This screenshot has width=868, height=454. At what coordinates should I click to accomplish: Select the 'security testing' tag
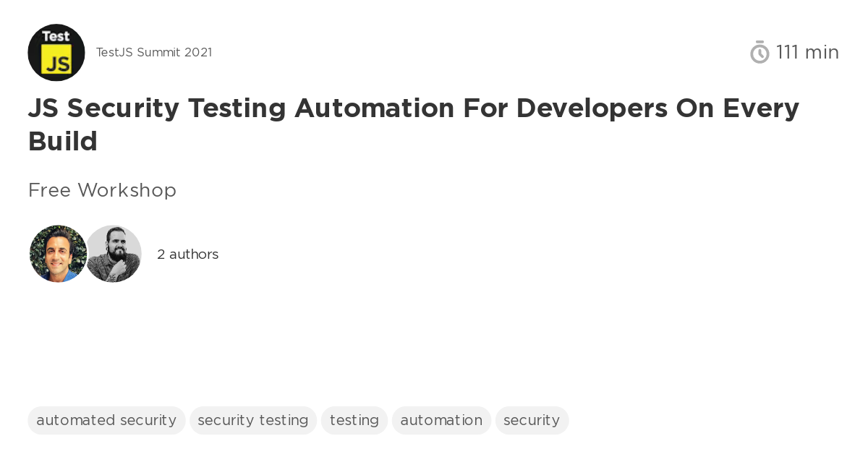[x=253, y=421]
